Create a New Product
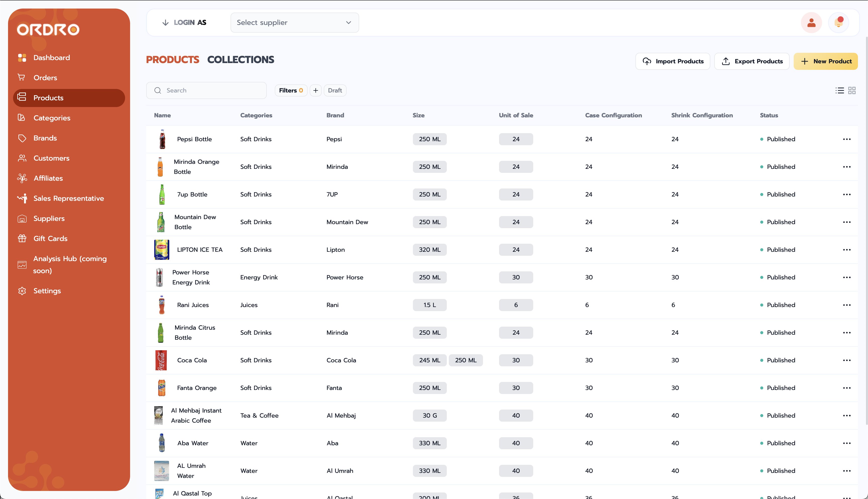This screenshot has width=868, height=499. coord(826,61)
